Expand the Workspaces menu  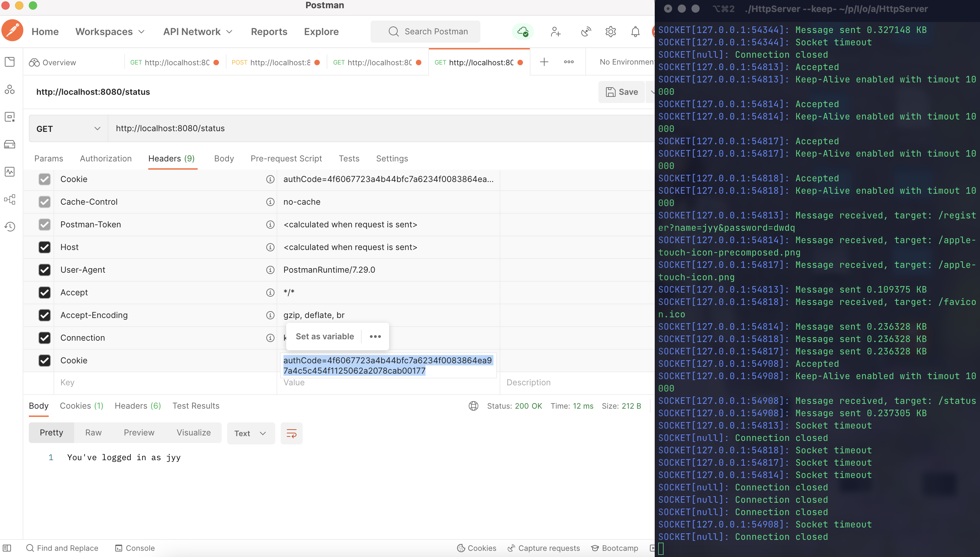point(110,32)
